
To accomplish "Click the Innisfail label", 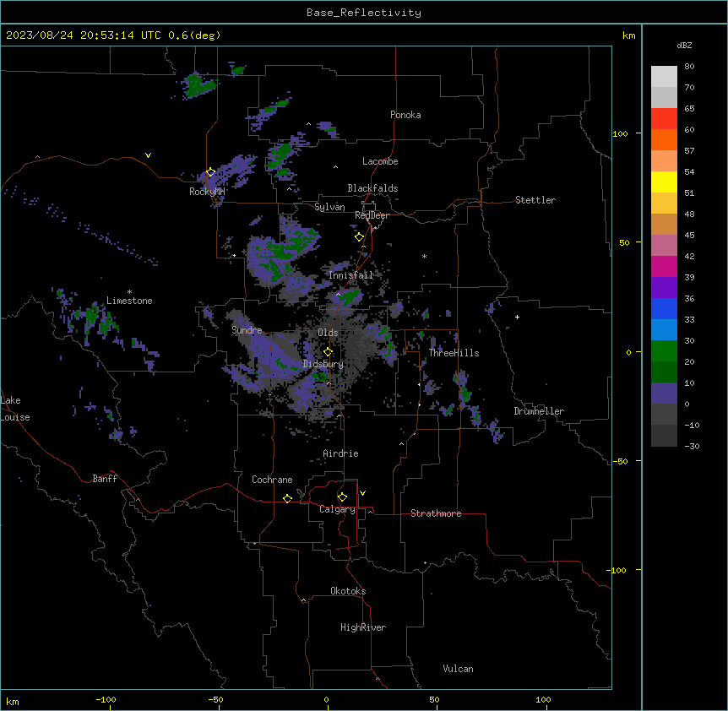I will point(350,275).
